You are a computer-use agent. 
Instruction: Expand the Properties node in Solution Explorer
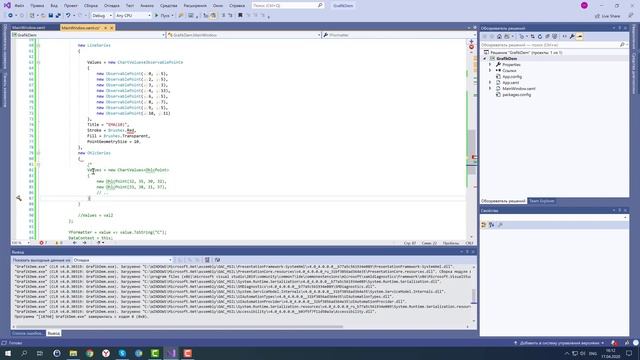[490, 64]
